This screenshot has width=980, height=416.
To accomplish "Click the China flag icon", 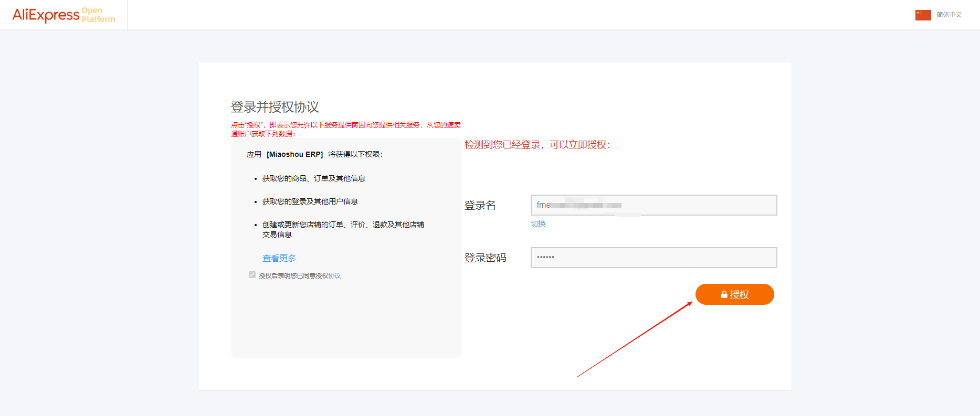I will [923, 15].
